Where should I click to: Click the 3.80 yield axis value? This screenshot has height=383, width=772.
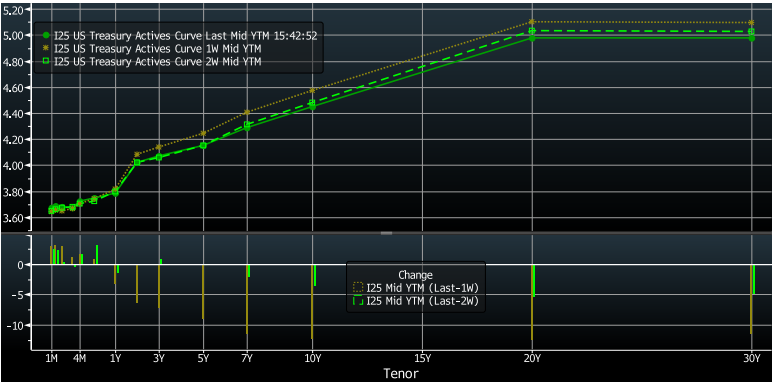13,192
